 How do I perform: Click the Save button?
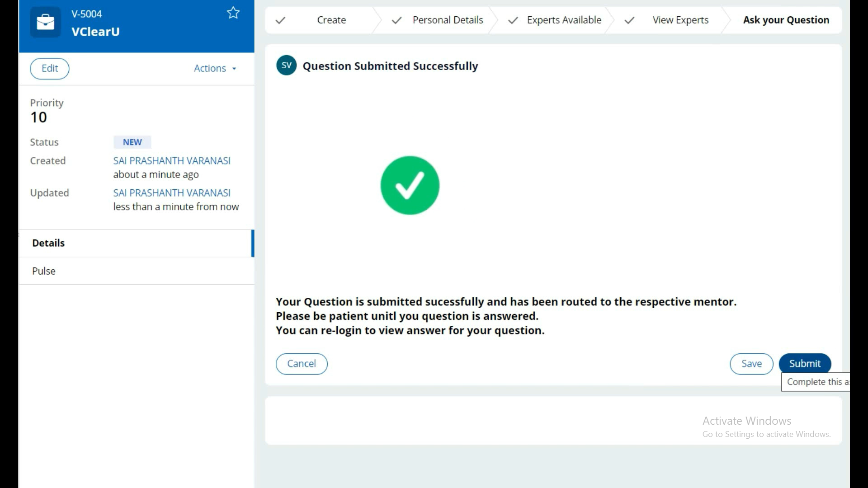(x=751, y=364)
